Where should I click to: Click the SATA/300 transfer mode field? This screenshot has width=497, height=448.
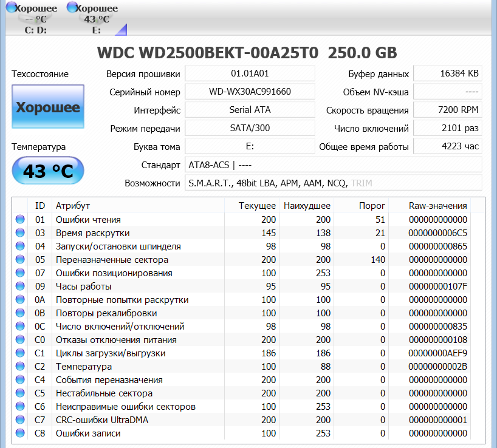[x=250, y=128]
